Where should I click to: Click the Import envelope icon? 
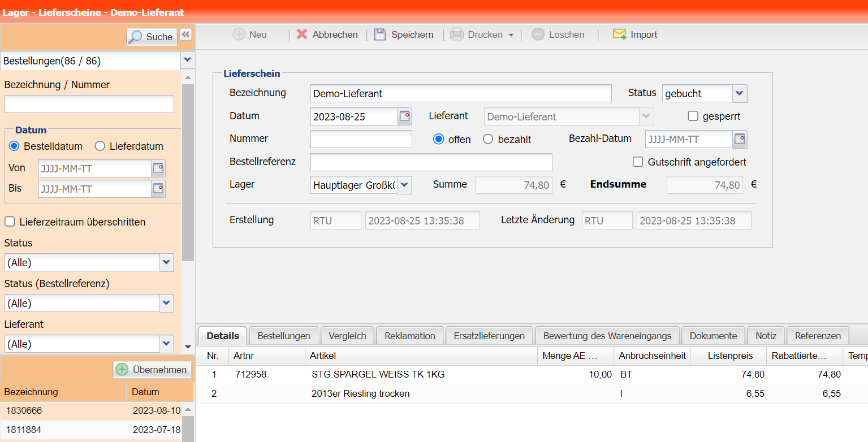[x=619, y=34]
